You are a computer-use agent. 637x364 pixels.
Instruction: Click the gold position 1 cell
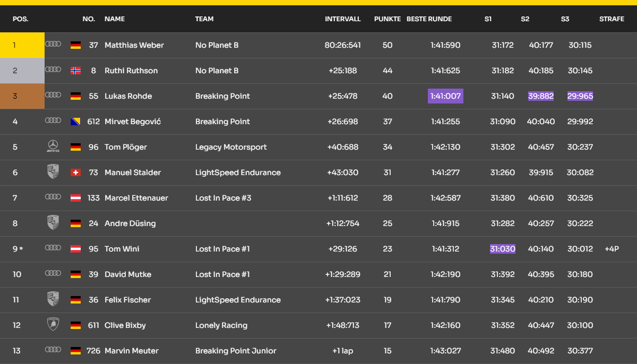(22, 45)
